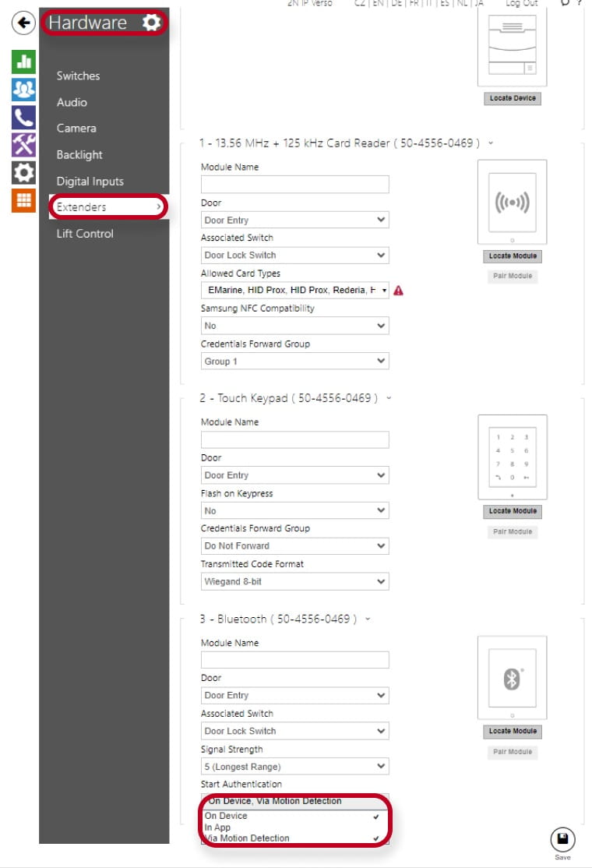
Task: Click Locate Module for the Touch Keypad
Action: [x=513, y=511]
